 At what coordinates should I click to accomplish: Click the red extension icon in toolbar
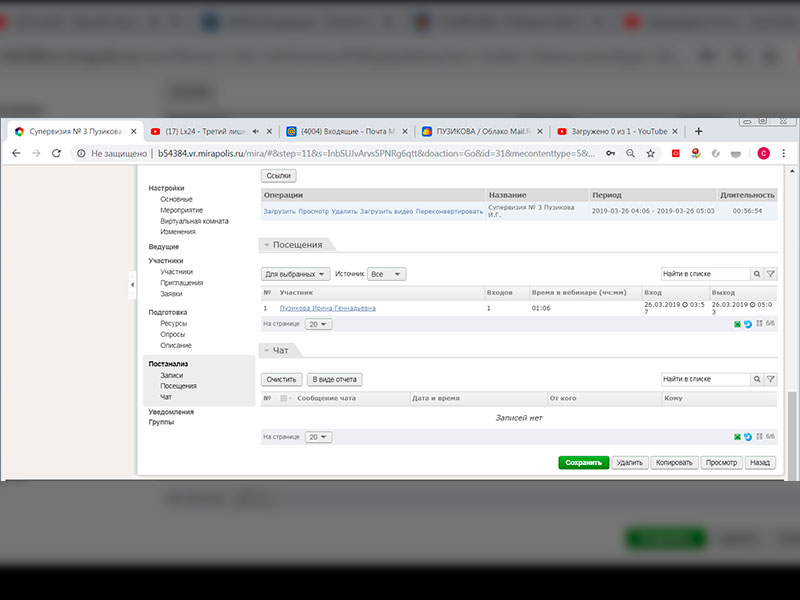coord(676,153)
